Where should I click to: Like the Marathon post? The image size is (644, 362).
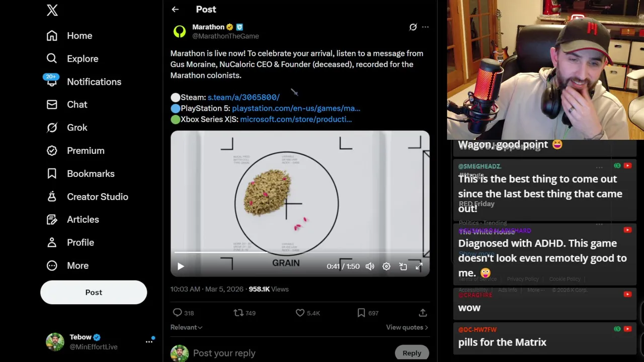(x=300, y=313)
